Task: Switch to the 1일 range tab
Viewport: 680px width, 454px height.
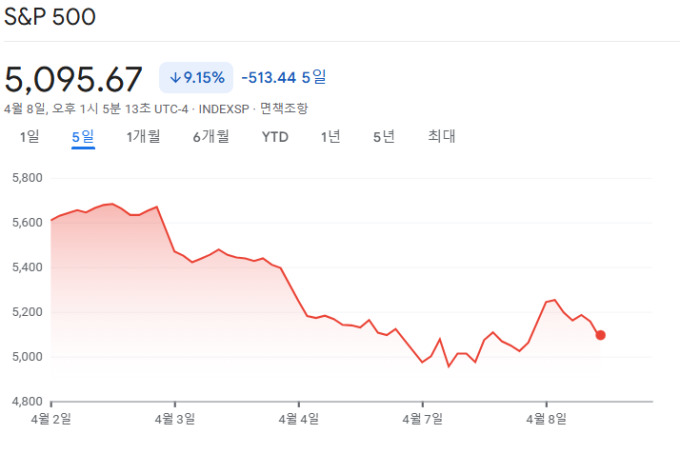Action: coord(30,137)
